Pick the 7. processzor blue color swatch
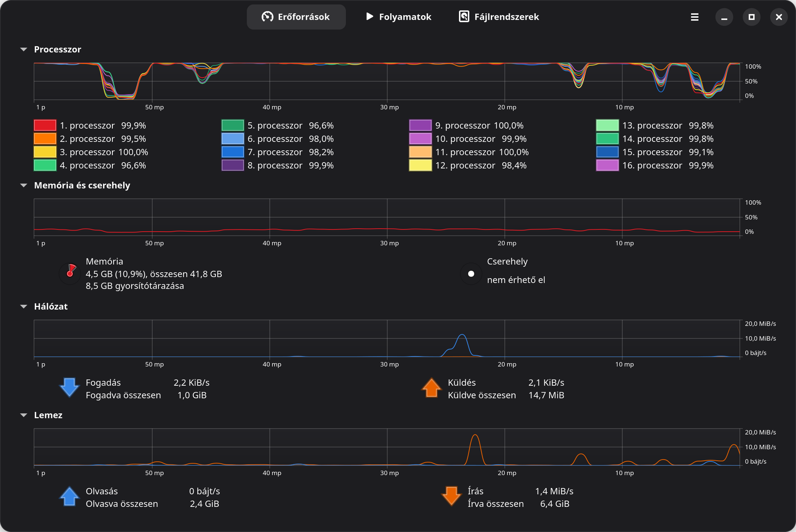 (233, 152)
